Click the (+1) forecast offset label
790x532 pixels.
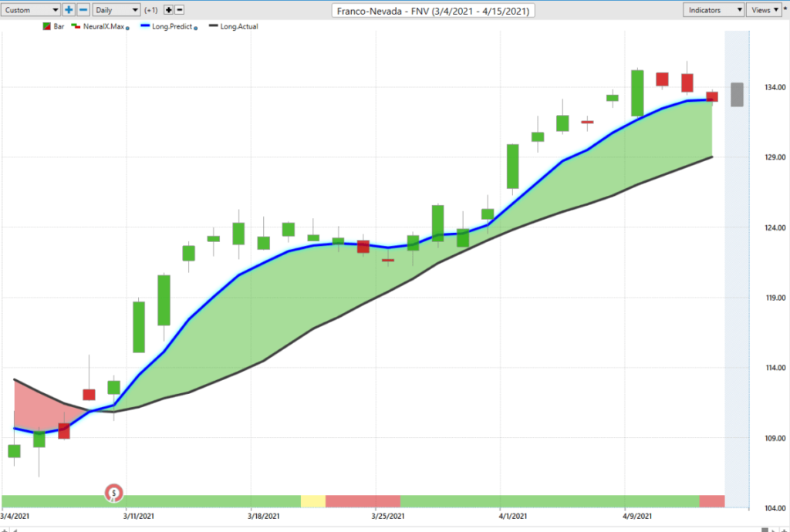pos(151,10)
